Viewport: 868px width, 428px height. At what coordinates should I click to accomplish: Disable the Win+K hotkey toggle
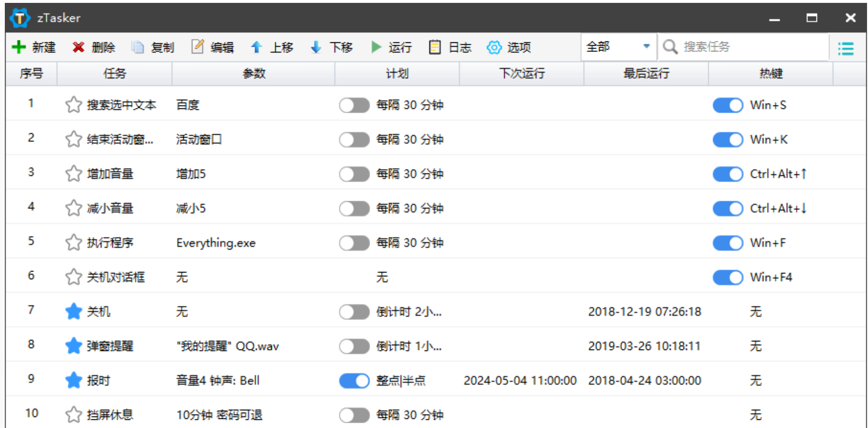tap(728, 140)
